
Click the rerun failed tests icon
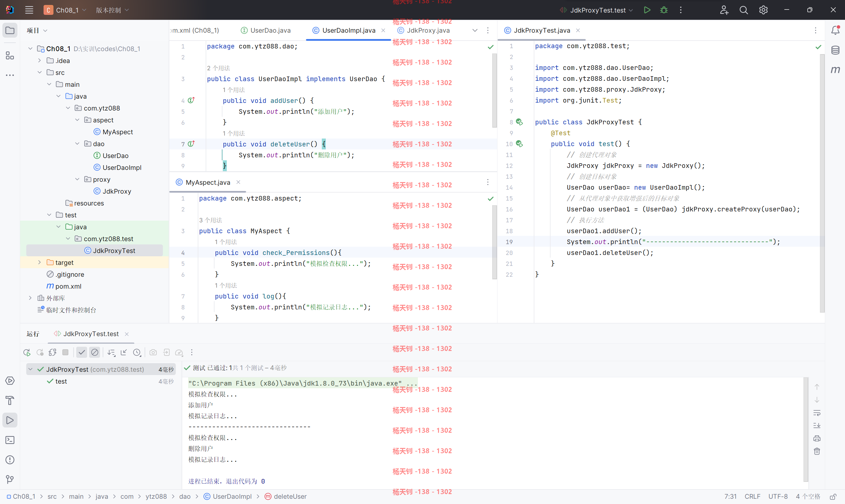(40, 352)
